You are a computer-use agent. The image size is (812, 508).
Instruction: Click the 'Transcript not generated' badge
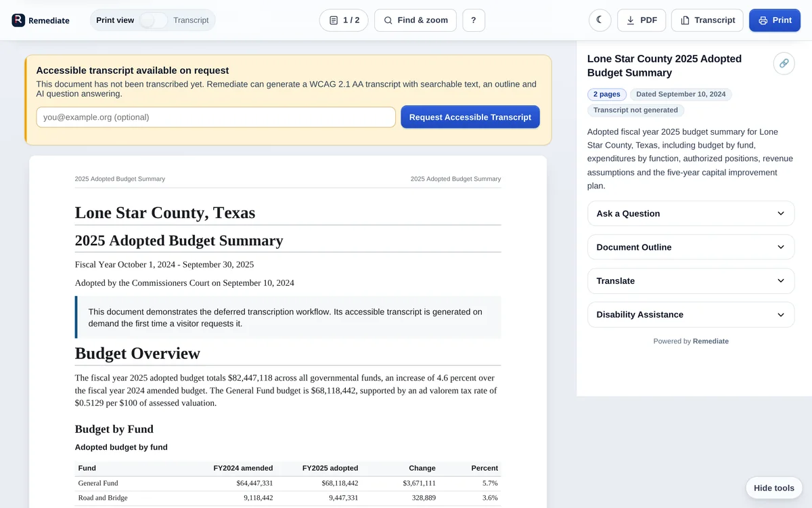click(635, 110)
